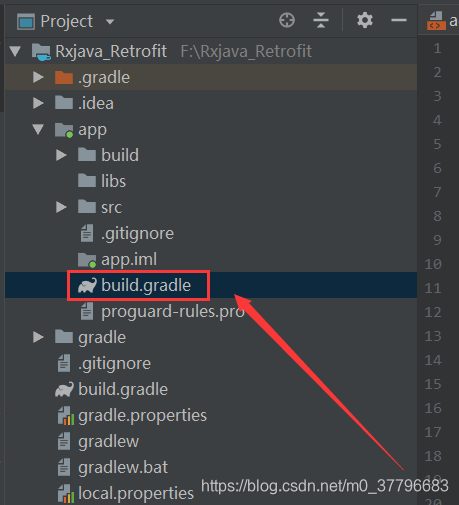Click the src folder icon
The width and height of the screenshot is (459, 505).
[87, 207]
